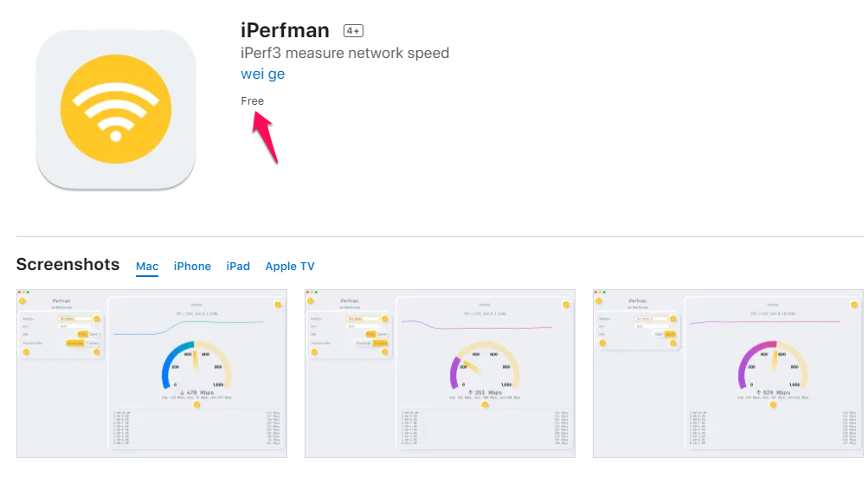Open the Apple TV screenshots tab
868x477 pixels.
290,267
